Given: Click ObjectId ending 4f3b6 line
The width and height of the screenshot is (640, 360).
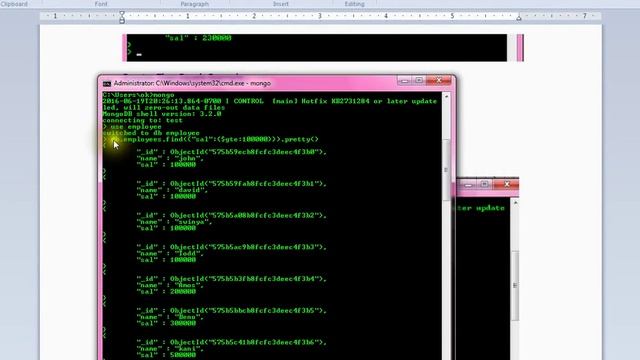Looking at the screenshot, I should click(231, 342).
